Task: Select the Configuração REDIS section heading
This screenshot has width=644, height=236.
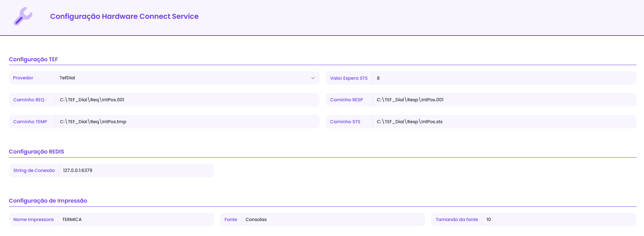Action: (x=37, y=152)
